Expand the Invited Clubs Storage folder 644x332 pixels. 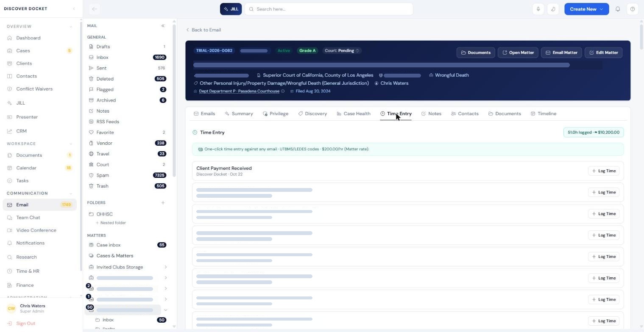[x=165, y=267]
